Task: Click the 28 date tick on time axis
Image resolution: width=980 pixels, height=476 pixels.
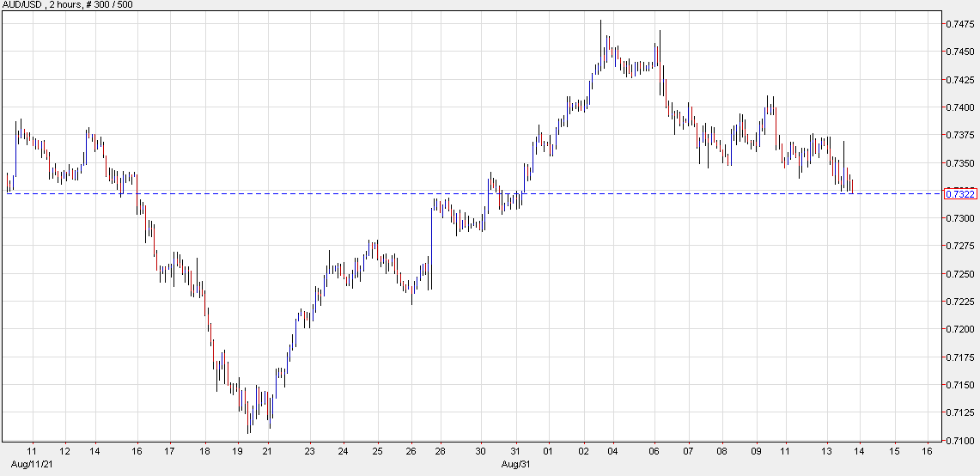Action: pos(441,451)
